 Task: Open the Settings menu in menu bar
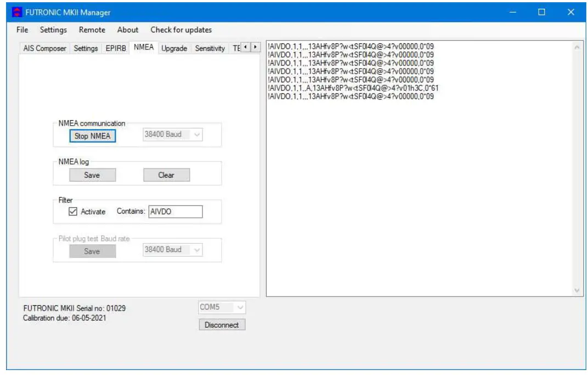[x=53, y=30]
